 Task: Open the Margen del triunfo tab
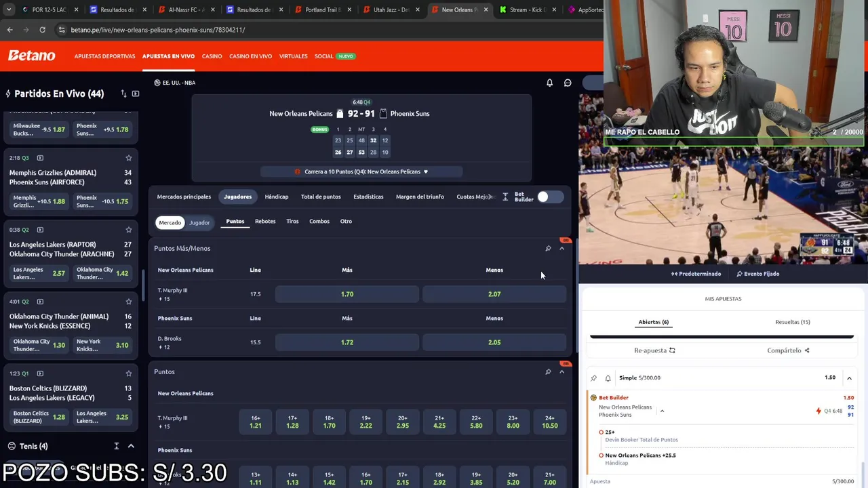420,197
